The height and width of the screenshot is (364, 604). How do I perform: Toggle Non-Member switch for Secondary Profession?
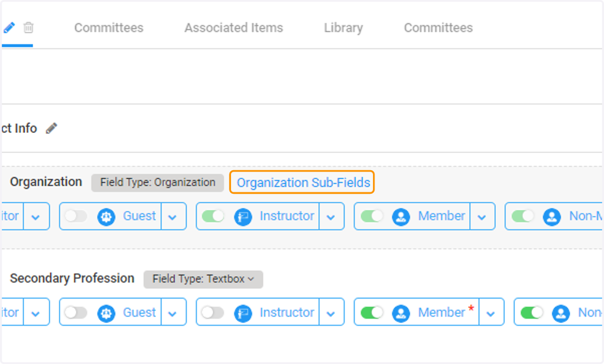[x=532, y=313]
